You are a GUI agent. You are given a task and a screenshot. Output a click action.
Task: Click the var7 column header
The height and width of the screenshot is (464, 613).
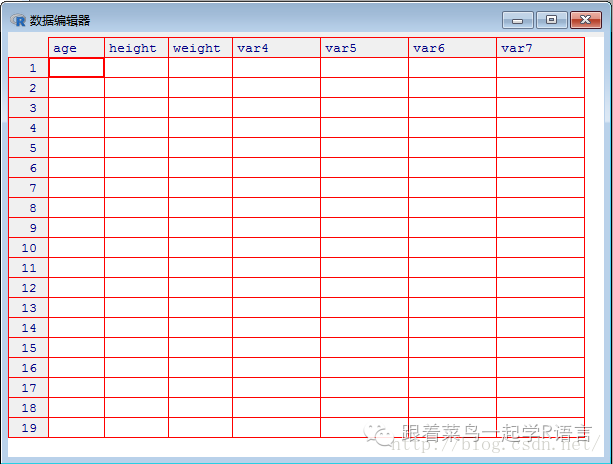pyautogui.click(x=540, y=48)
